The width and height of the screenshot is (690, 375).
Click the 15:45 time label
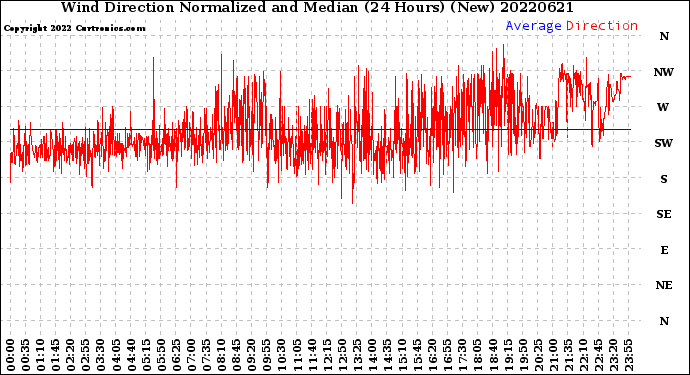[417, 356]
